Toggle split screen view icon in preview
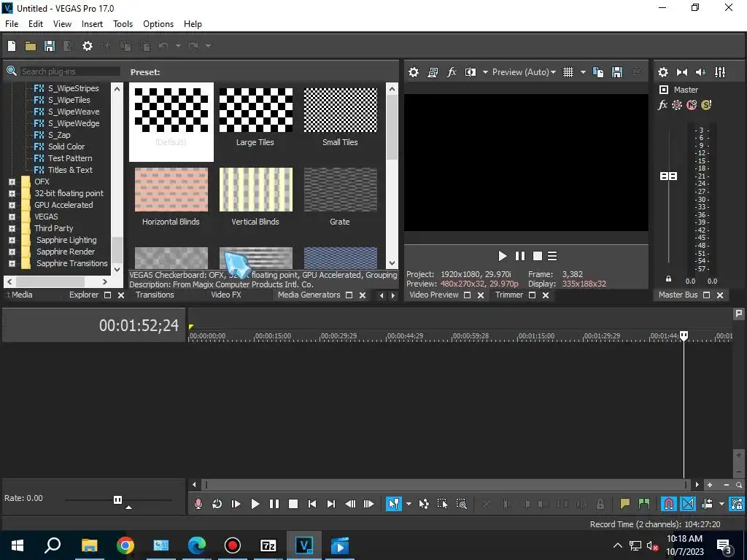 pos(471,72)
